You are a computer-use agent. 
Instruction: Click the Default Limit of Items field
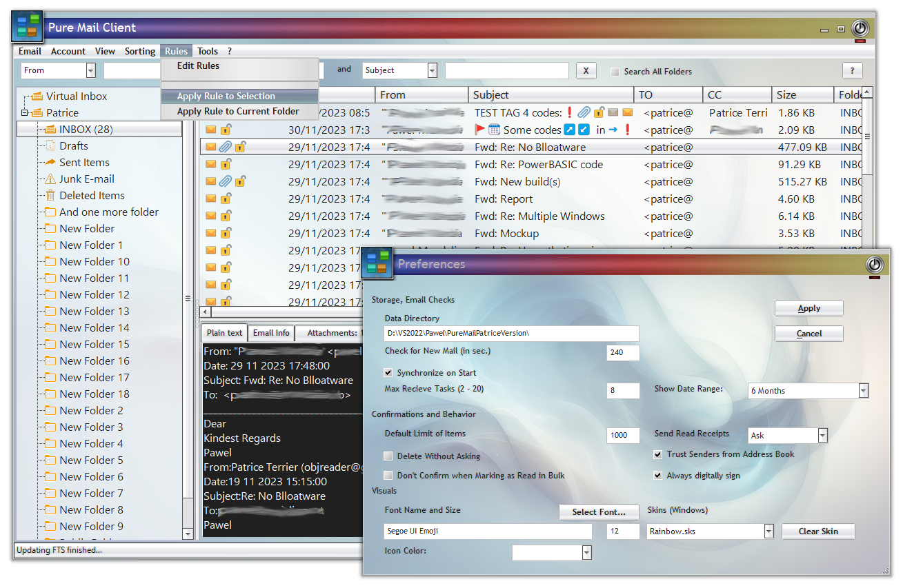(x=623, y=436)
